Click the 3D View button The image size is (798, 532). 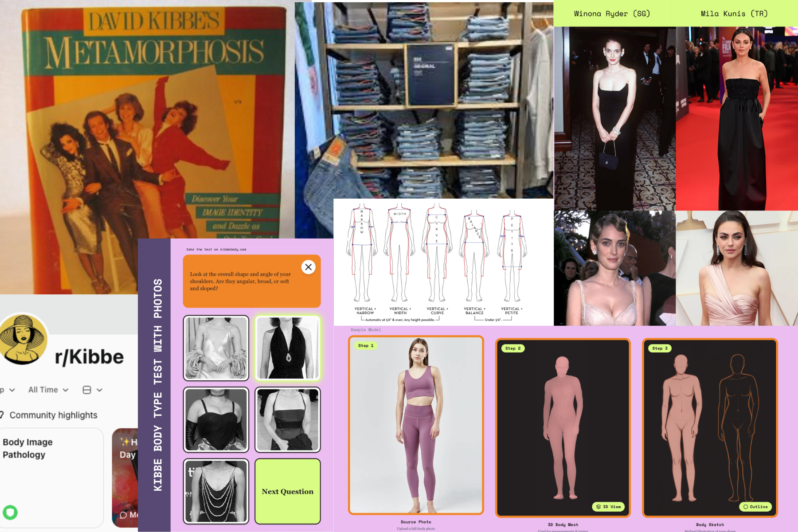(608, 507)
